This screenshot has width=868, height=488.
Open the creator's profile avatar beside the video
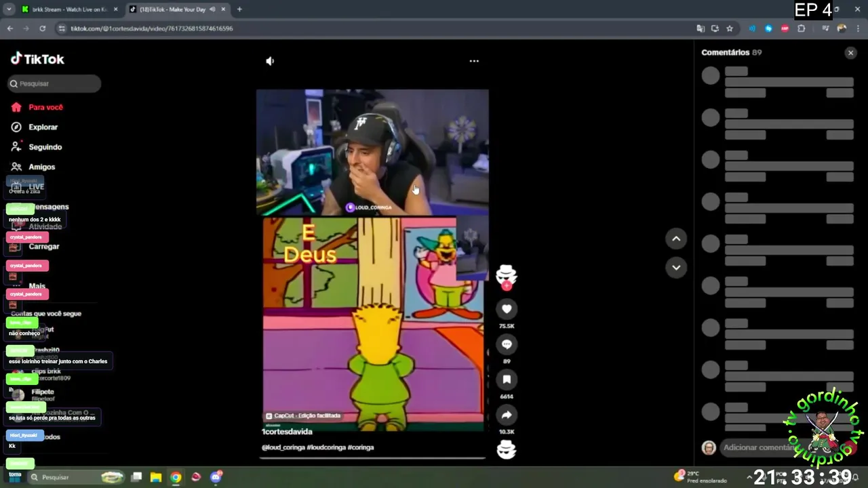pos(507,274)
